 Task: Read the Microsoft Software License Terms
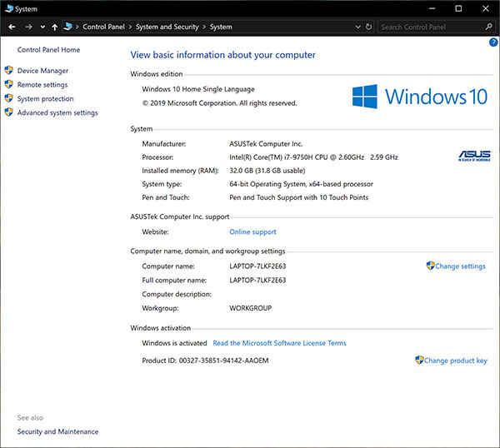(x=279, y=343)
